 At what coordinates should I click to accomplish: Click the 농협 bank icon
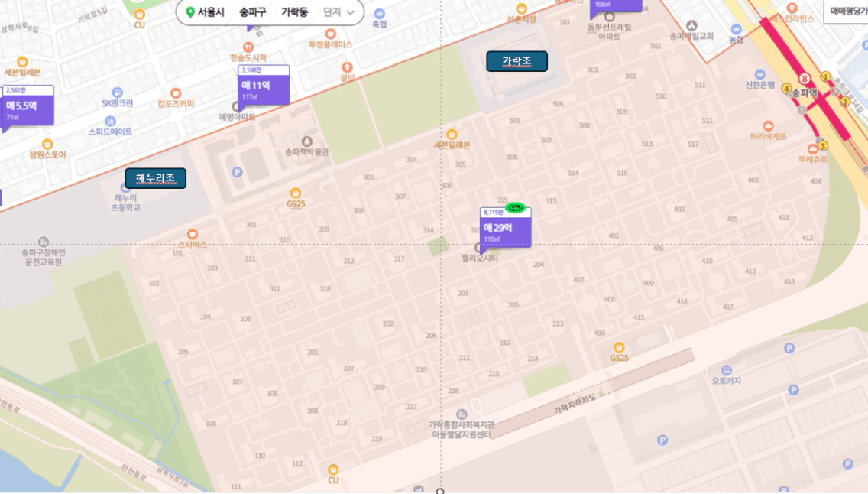tap(737, 29)
